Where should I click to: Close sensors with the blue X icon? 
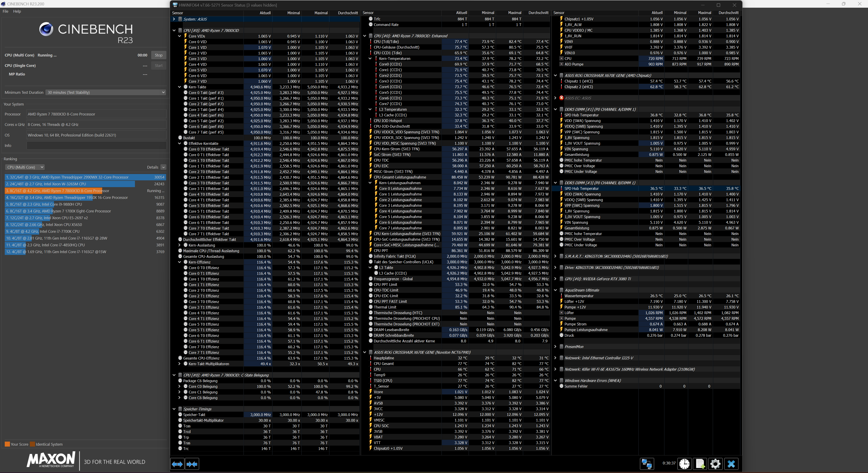tap(731, 464)
